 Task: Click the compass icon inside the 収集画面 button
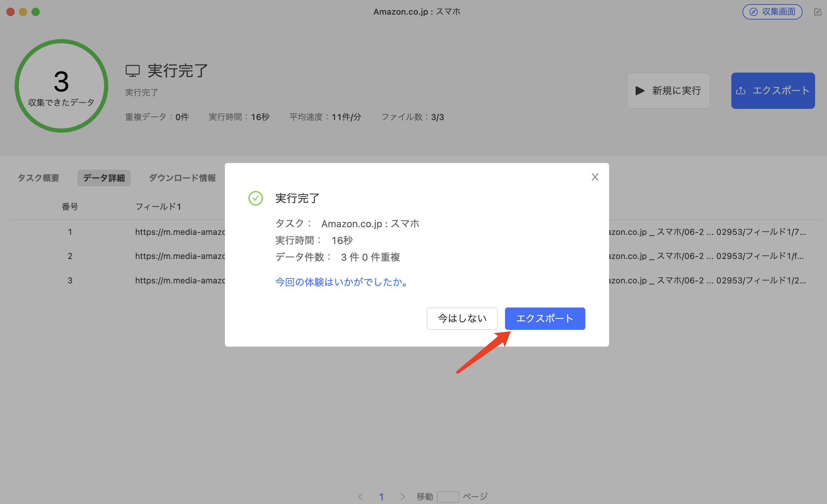pos(754,12)
